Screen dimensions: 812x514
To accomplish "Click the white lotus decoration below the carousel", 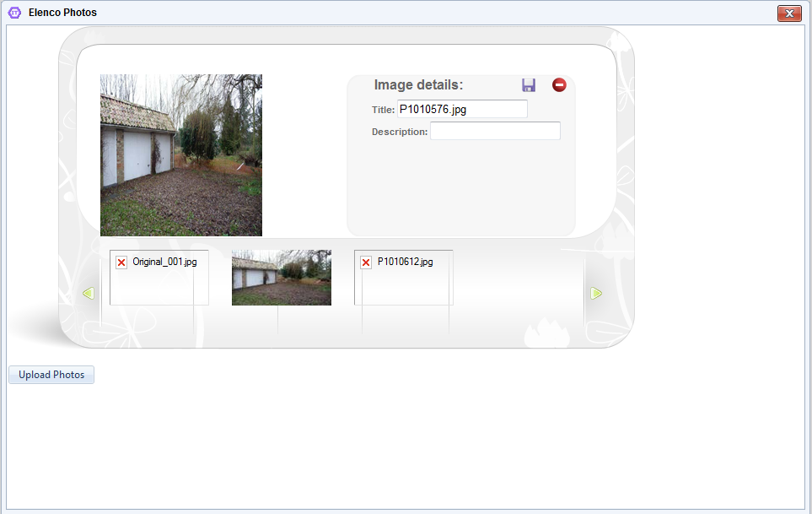I will click(x=547, y=333).
